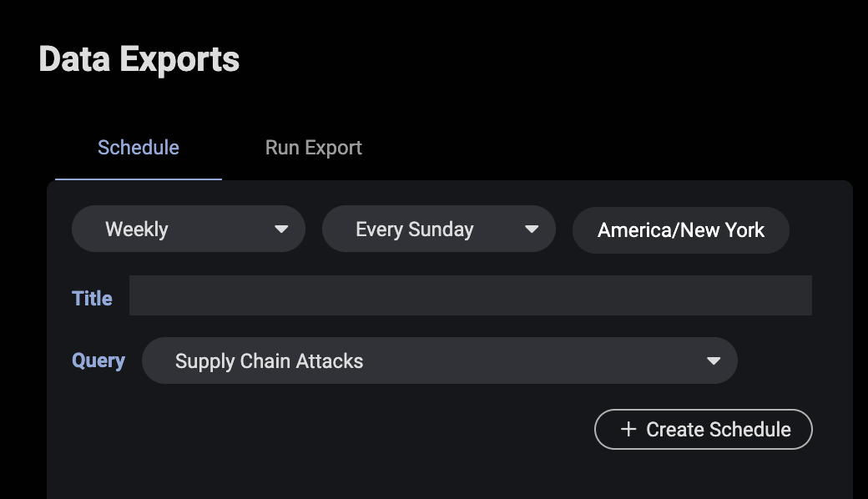The image size is (868, 499).
Task: Open the Run Export tab
Action: pos(313,148)
